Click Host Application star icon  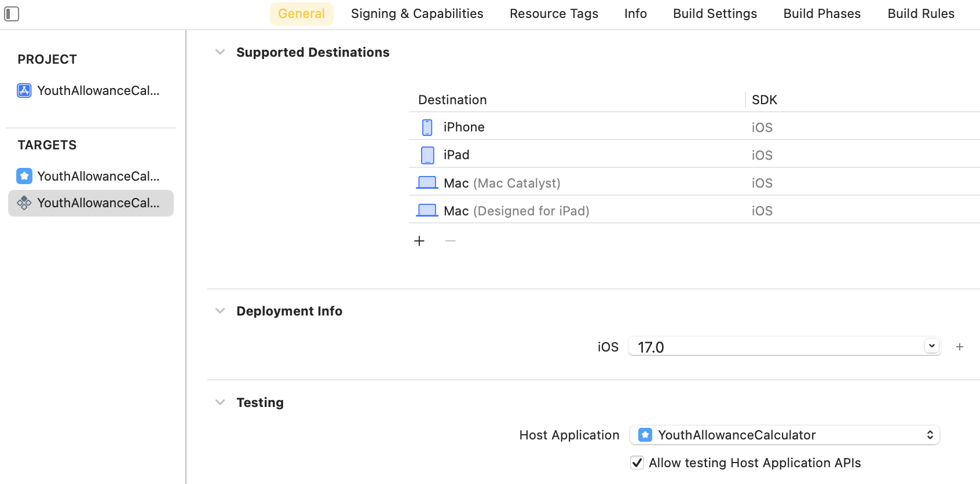[645, 435]
